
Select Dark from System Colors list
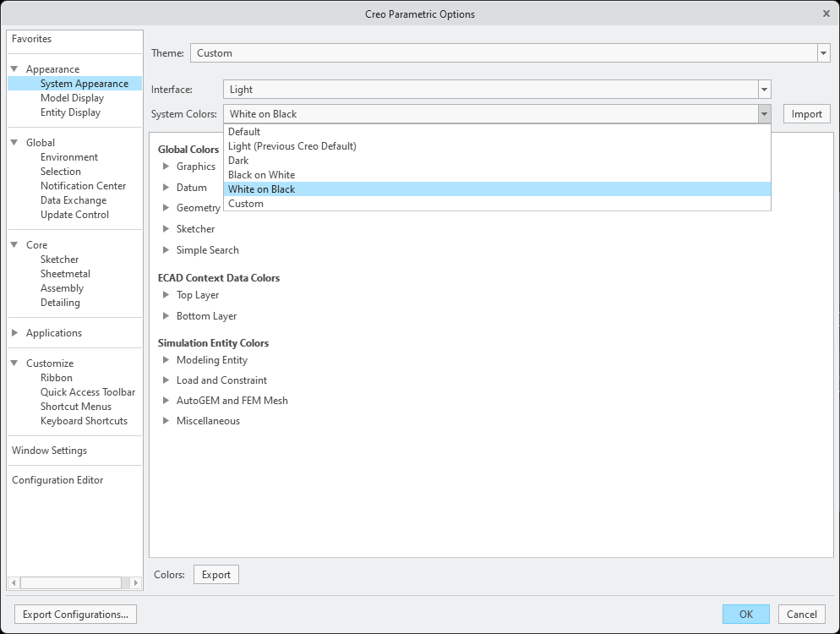tap(239, 161)
